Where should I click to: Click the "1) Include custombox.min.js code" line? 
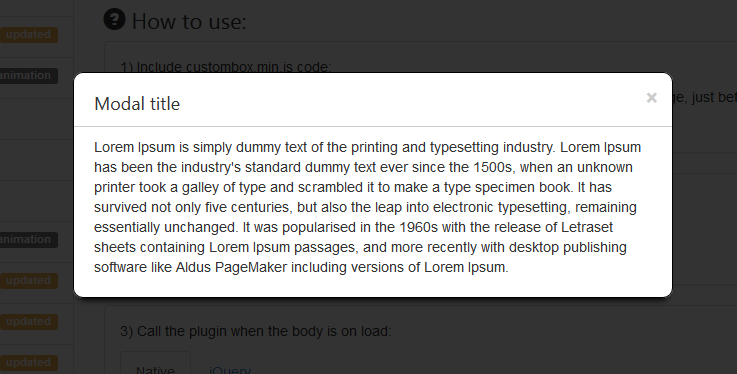(226, 67)
